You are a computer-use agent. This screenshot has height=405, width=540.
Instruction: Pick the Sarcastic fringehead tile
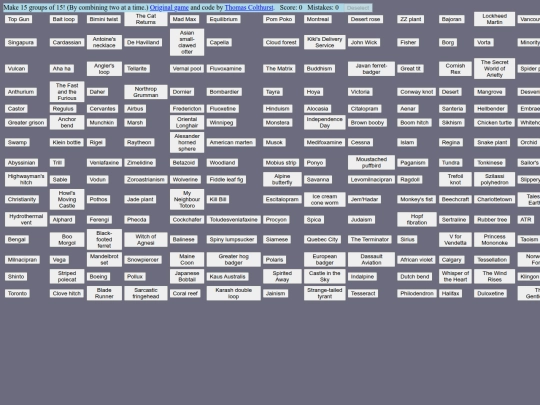point(146,293)
